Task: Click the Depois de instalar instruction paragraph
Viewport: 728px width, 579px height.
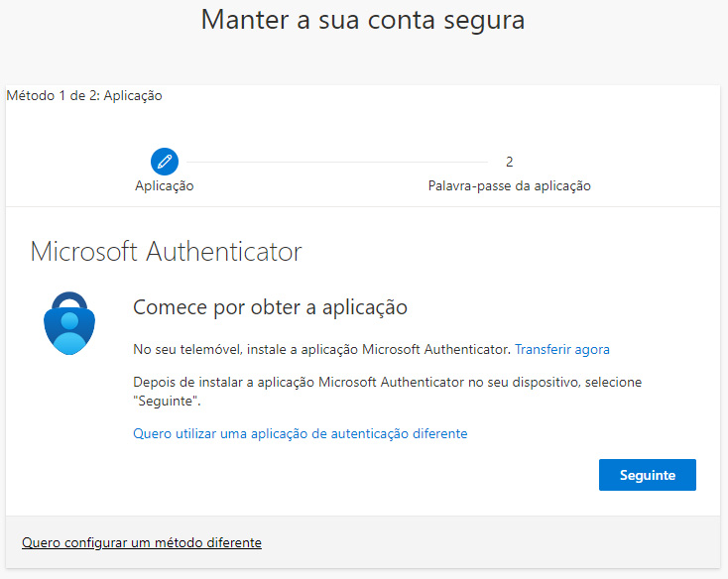Action: point(387,382)
